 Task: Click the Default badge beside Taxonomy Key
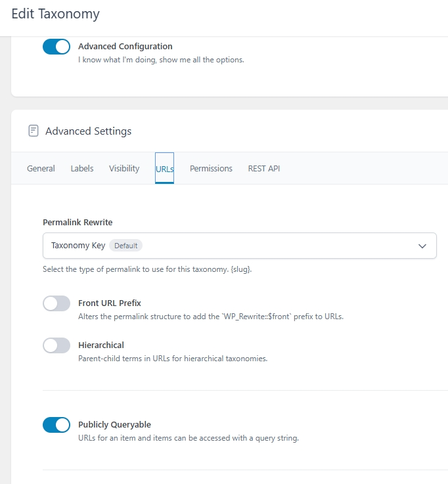coord(125,246)
